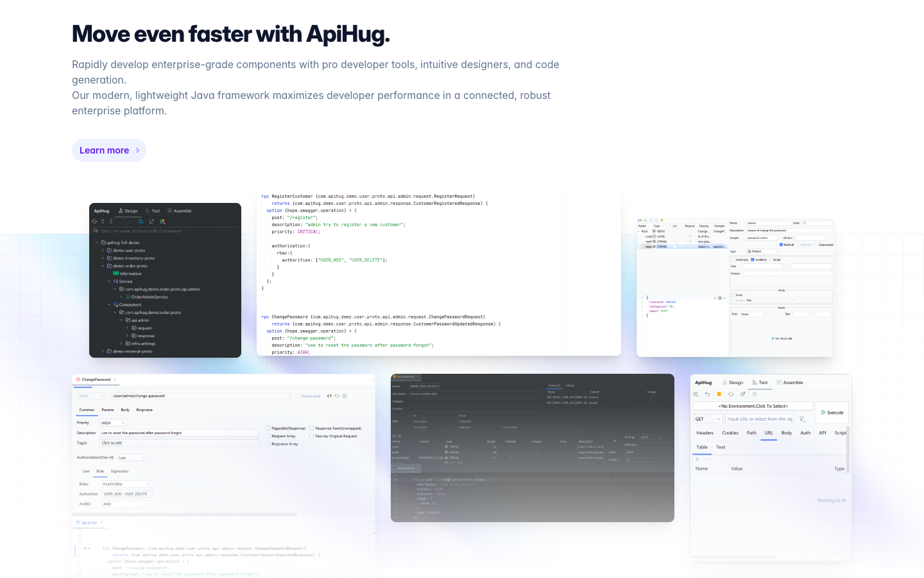
Task: Switch to the Text view tab in Test panel
Action: click(x=721, y=447)
